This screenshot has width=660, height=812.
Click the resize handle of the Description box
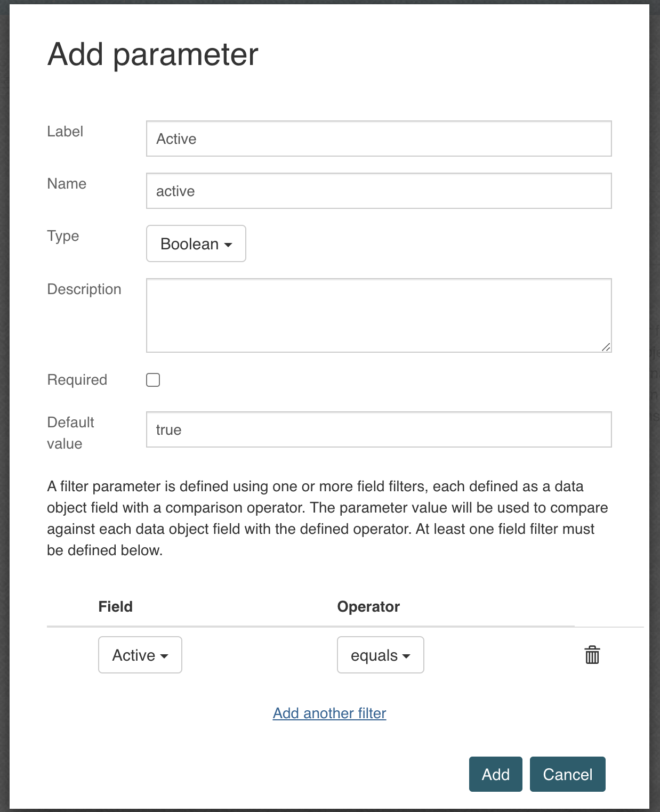click(607, 348)
